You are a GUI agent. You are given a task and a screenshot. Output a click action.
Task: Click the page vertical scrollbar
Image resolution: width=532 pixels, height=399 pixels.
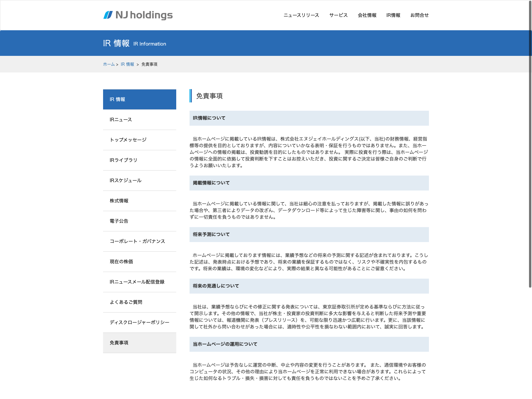point(530,144)
